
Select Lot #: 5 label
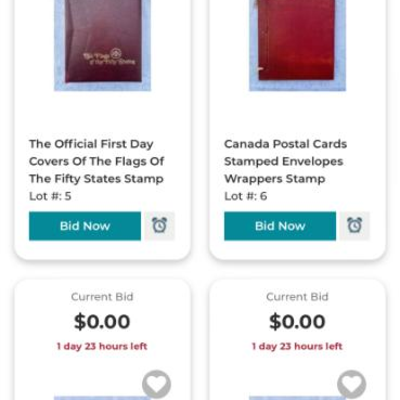pyautogui.click(x=50, y=196)
